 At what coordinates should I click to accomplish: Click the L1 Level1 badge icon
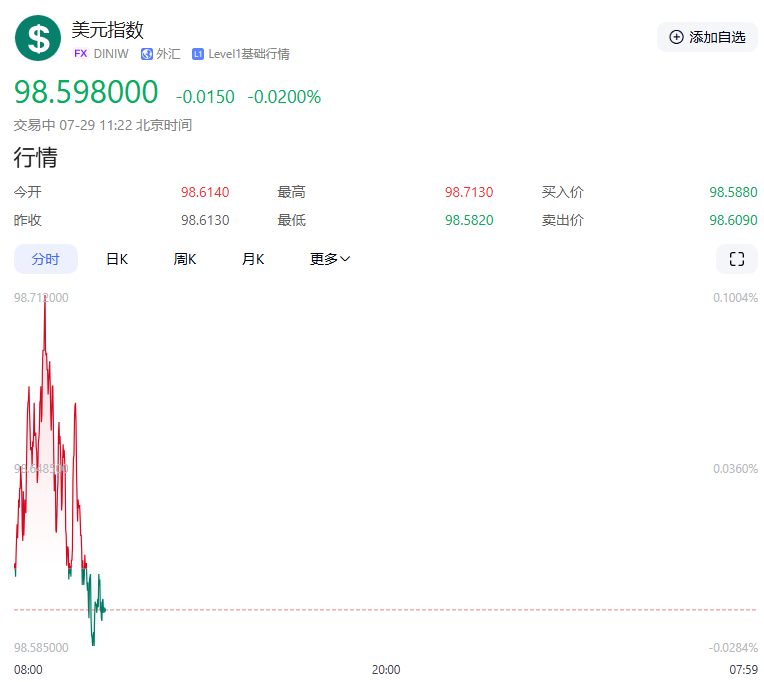pos(197,54)
